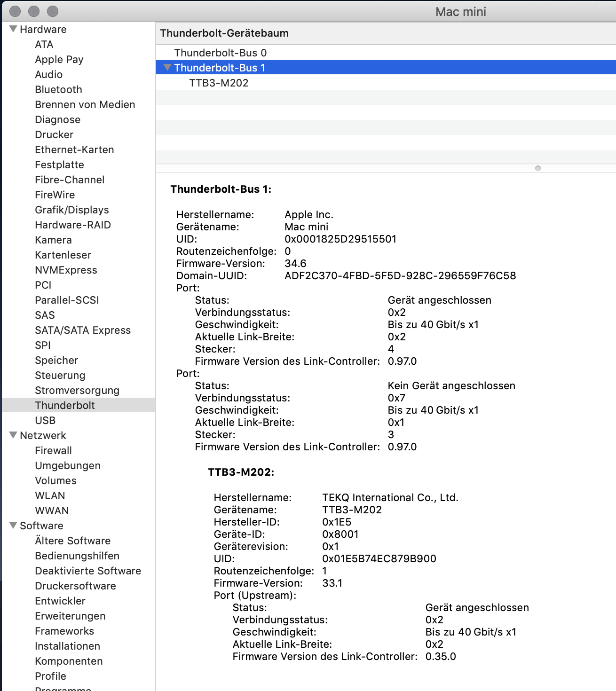Select the highlighted Thunderbolt sidebar entry
The height and width of the screenshot is (691, 616).
tap(79, 405)
